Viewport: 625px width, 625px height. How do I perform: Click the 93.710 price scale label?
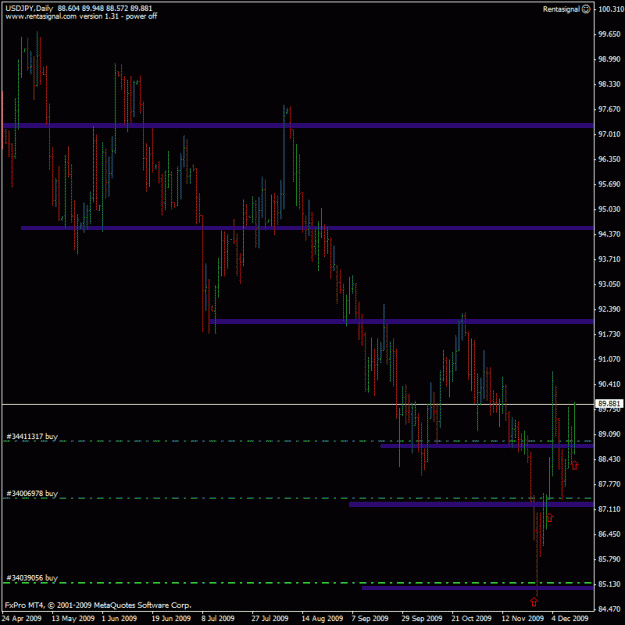click(x=610, y=259)
